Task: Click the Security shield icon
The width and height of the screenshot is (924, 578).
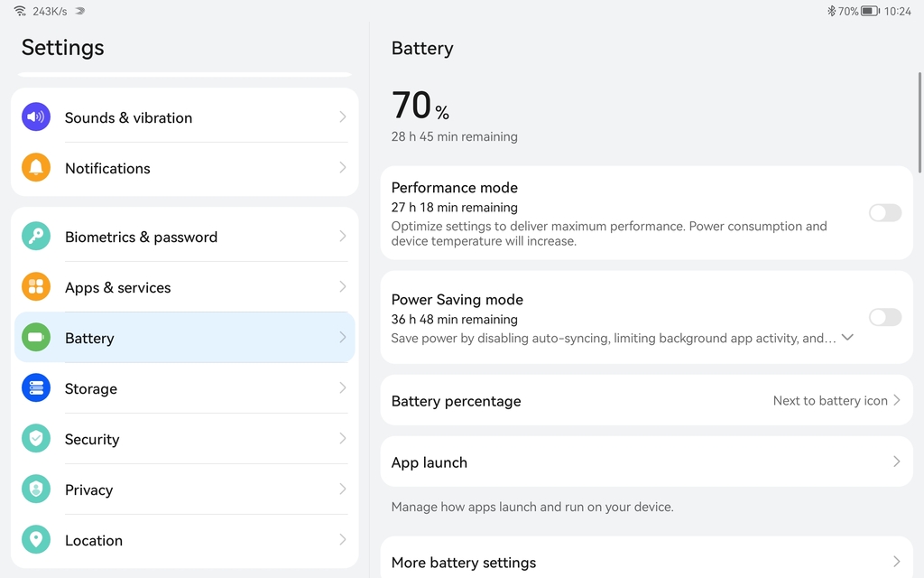Action: coord(36,439)
